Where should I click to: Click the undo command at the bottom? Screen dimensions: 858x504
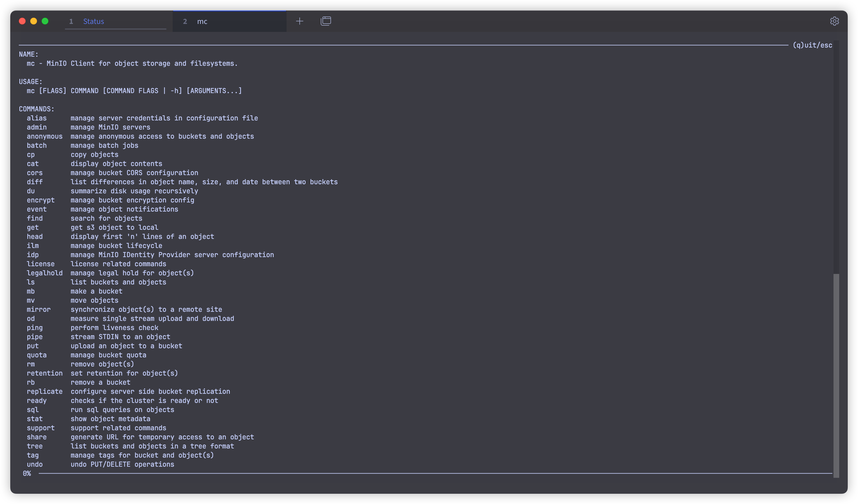click(35, 464)
